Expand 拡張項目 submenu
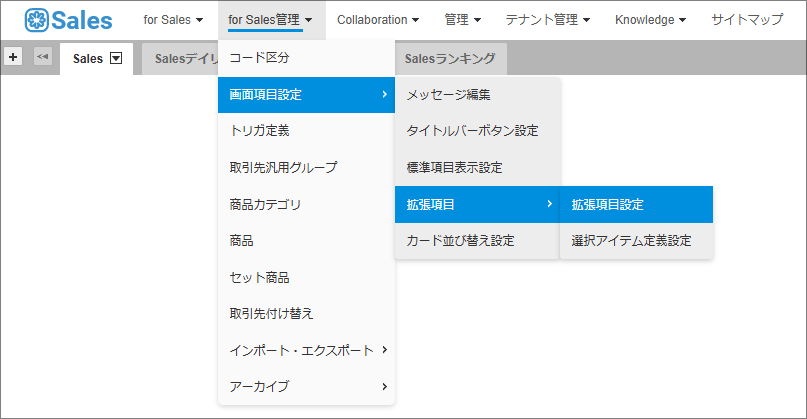 point(477,204)
